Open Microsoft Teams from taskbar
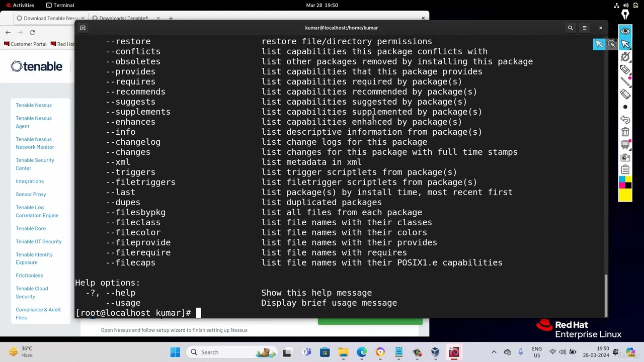 [306, 352]
